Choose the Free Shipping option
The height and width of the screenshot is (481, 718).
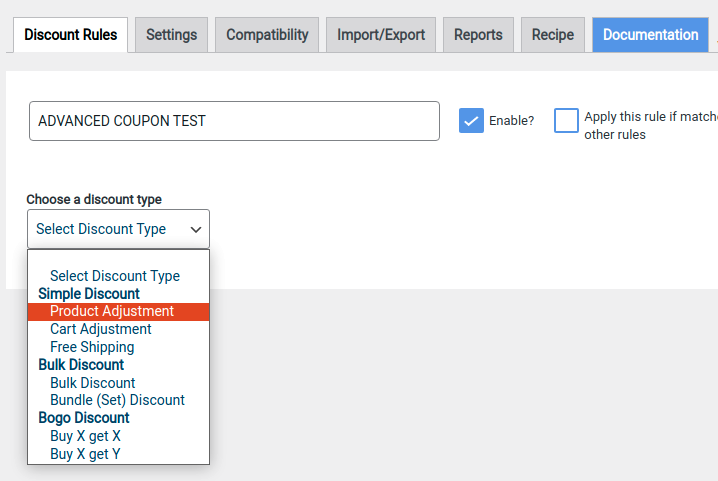point(92,347)
